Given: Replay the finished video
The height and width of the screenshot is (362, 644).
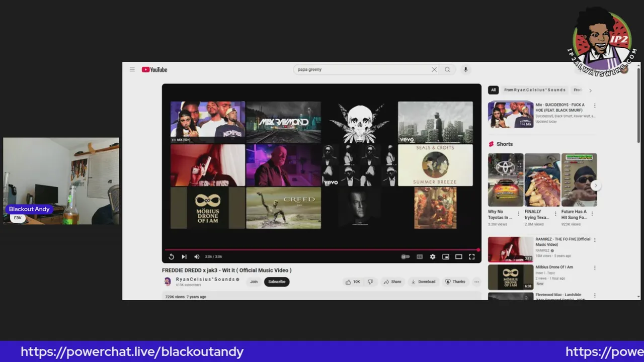Looking at the screenshot, I should coord(171,256).
